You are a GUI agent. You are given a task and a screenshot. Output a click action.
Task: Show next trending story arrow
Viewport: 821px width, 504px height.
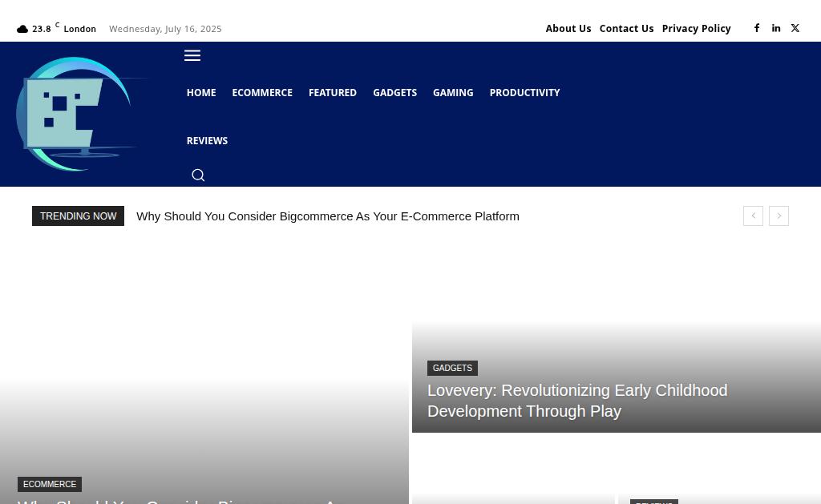(x=779, y=216)
